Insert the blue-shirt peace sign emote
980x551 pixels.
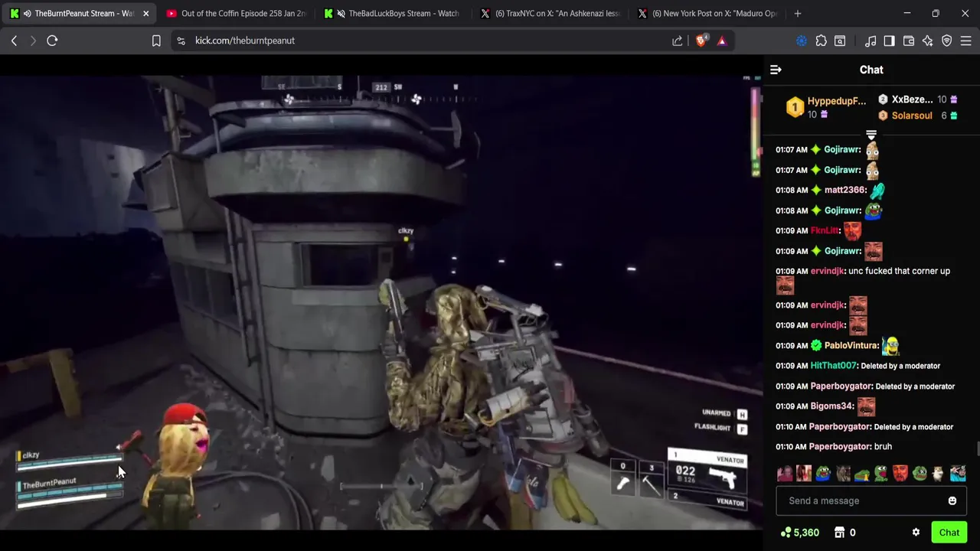pyautogui.click(x=958, y=474)
